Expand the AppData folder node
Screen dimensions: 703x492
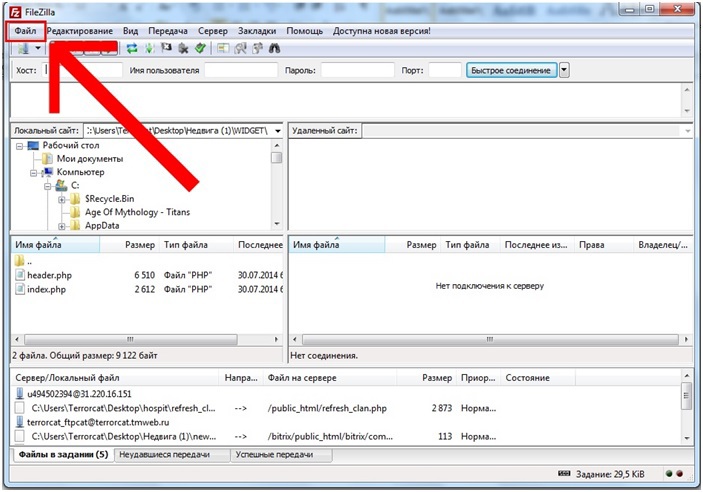61,226
